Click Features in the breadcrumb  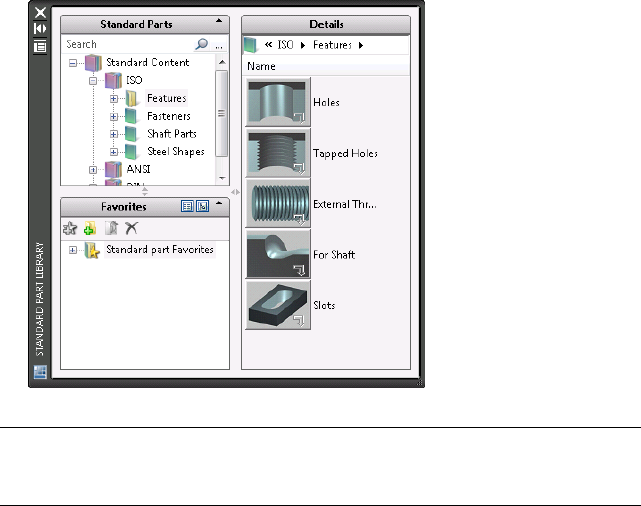click(332, 45)
